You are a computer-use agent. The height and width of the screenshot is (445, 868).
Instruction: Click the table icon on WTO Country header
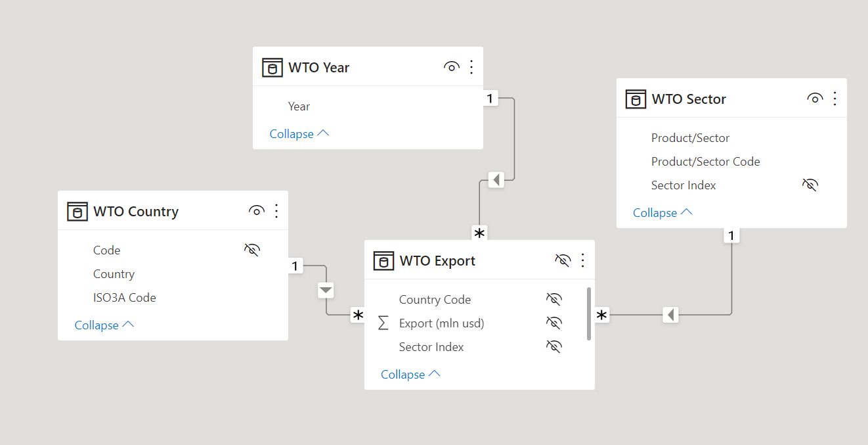point(77,211)
